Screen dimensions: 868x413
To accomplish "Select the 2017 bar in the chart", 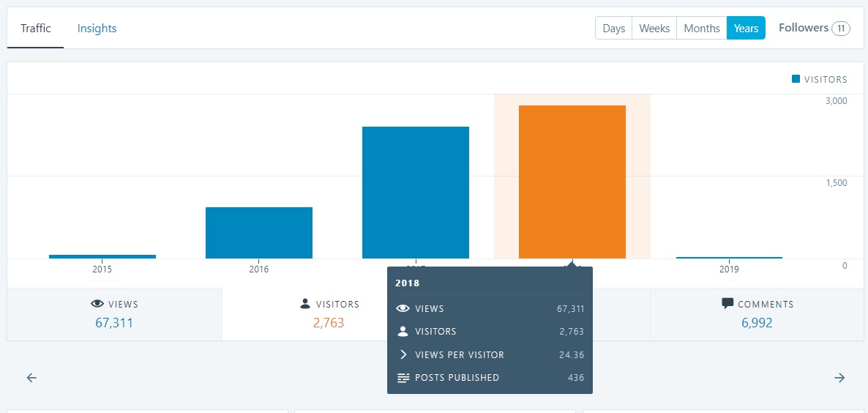I will (x=416, y=193).
